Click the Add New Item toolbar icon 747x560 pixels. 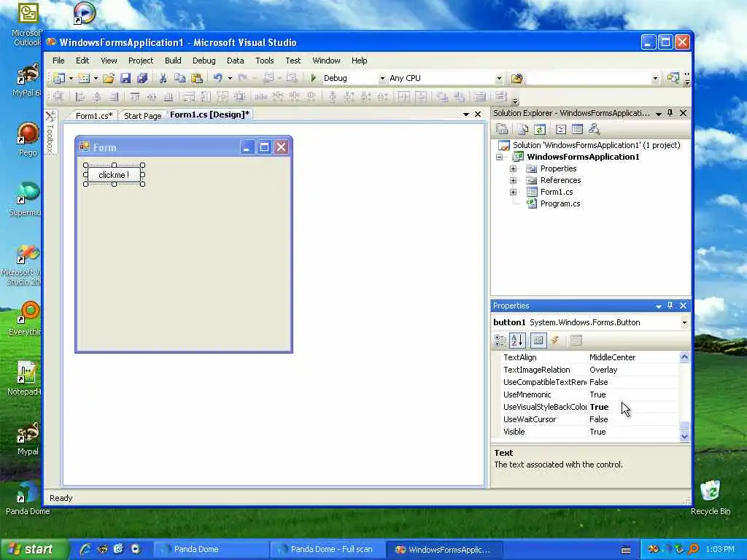[x=84, y=78]
